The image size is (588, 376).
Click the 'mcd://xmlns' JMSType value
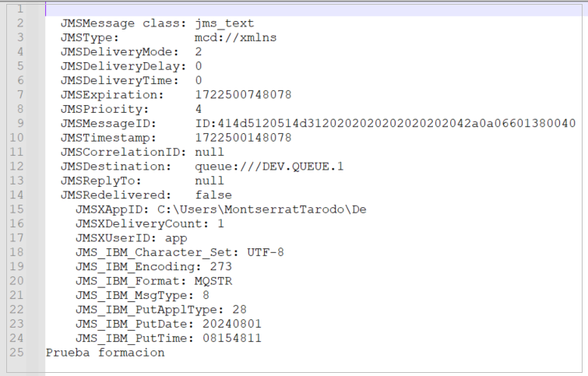click(x=235, y=37)
